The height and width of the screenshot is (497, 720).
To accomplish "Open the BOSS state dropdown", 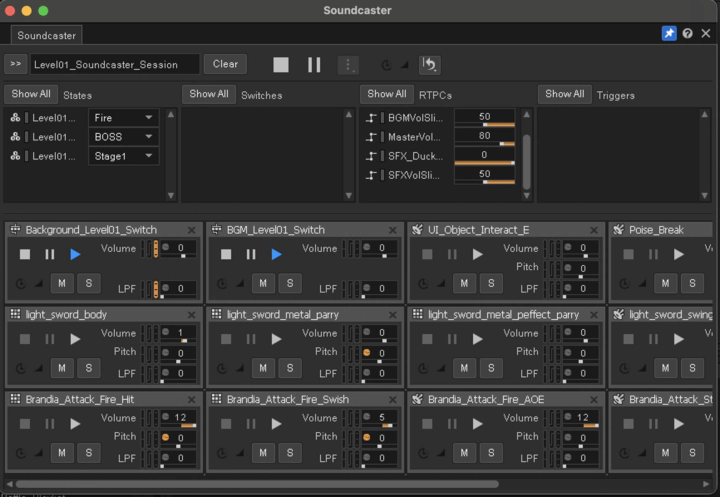I will 124,137.
